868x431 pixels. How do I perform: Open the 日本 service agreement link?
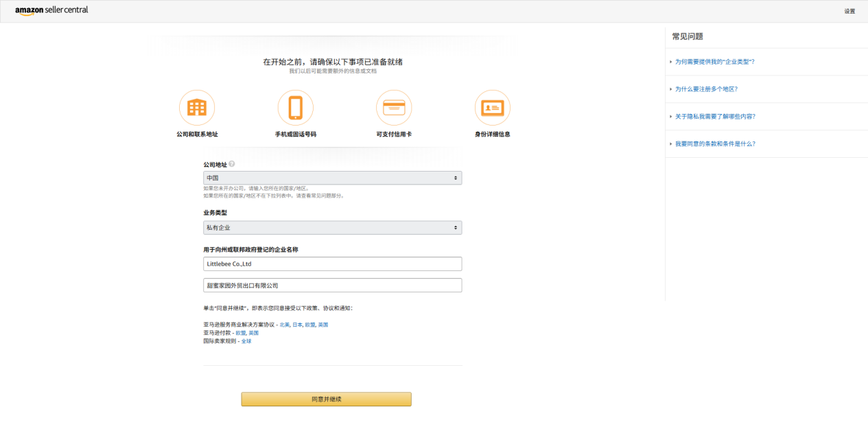(297, 325)
